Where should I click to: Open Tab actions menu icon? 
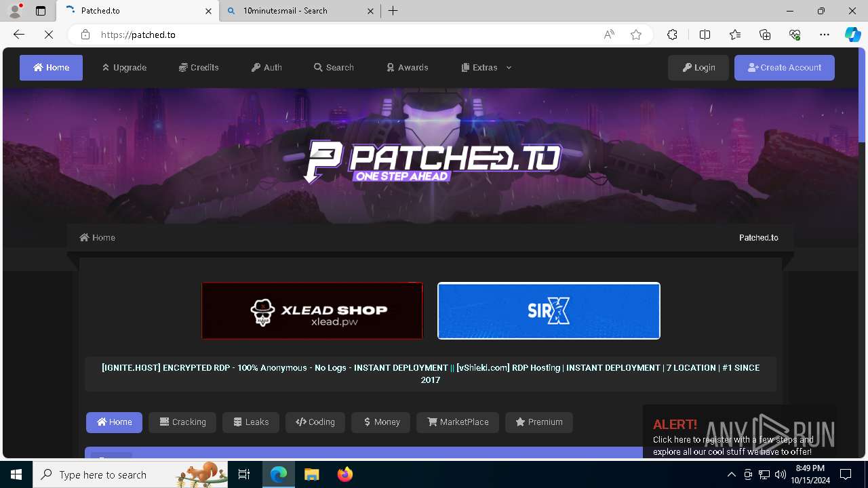click(41, 11)
